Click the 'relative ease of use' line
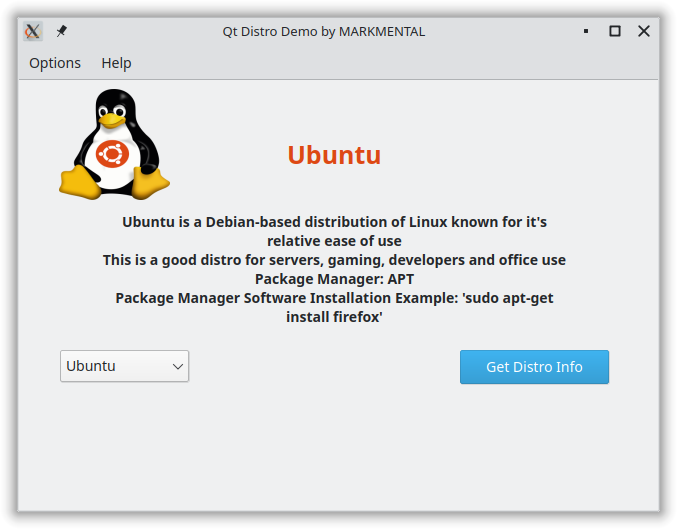 (x=334, y=241)
